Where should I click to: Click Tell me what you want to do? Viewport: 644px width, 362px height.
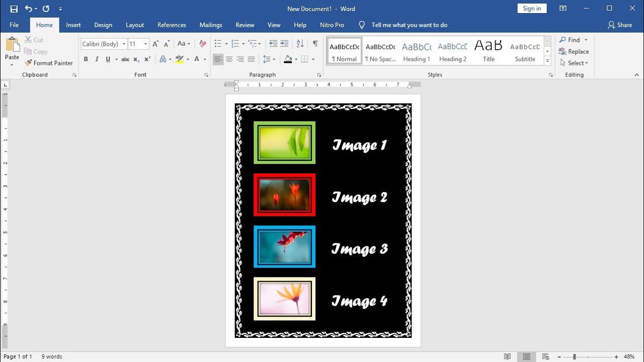click(x=409, y=25)
